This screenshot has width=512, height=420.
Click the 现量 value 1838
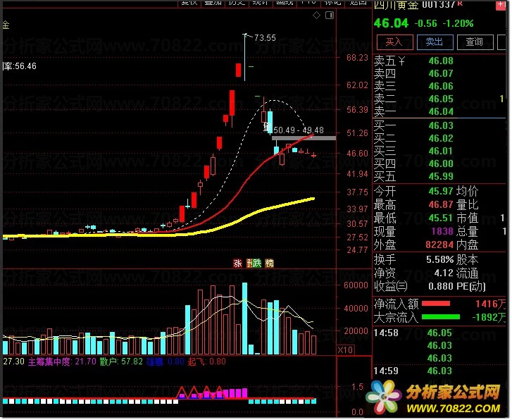pos(442,231)
